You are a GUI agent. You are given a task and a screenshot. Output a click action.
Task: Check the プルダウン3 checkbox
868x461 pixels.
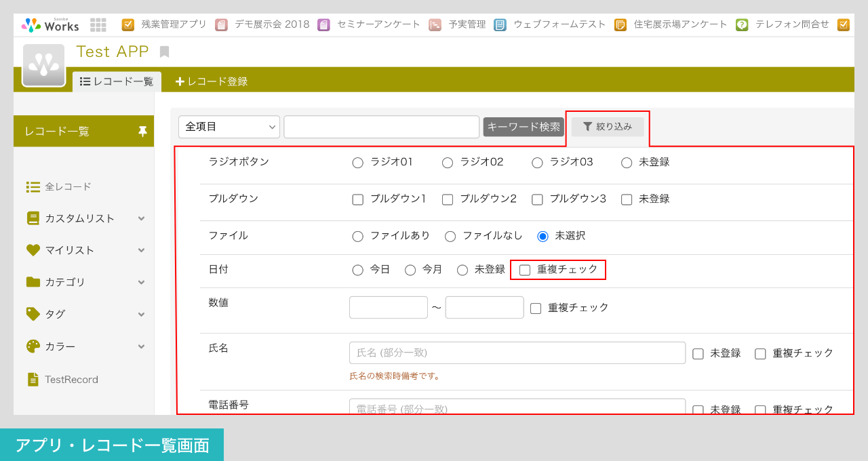coord(537,199)
